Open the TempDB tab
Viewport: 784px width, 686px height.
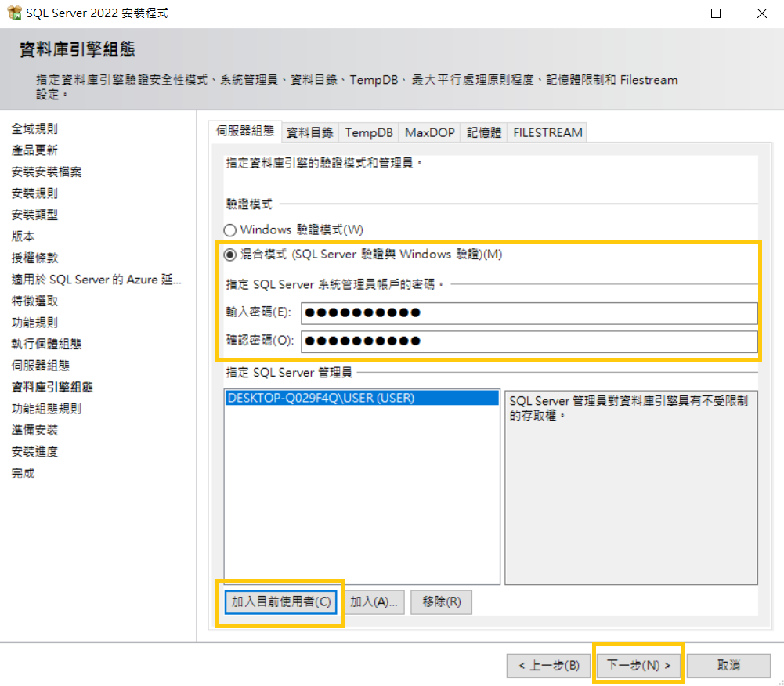tap(368, 132)
